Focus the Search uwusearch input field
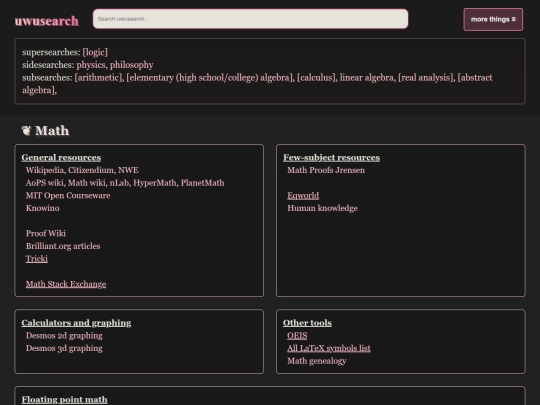Screen dimensions: 540x405 point(250,19)
